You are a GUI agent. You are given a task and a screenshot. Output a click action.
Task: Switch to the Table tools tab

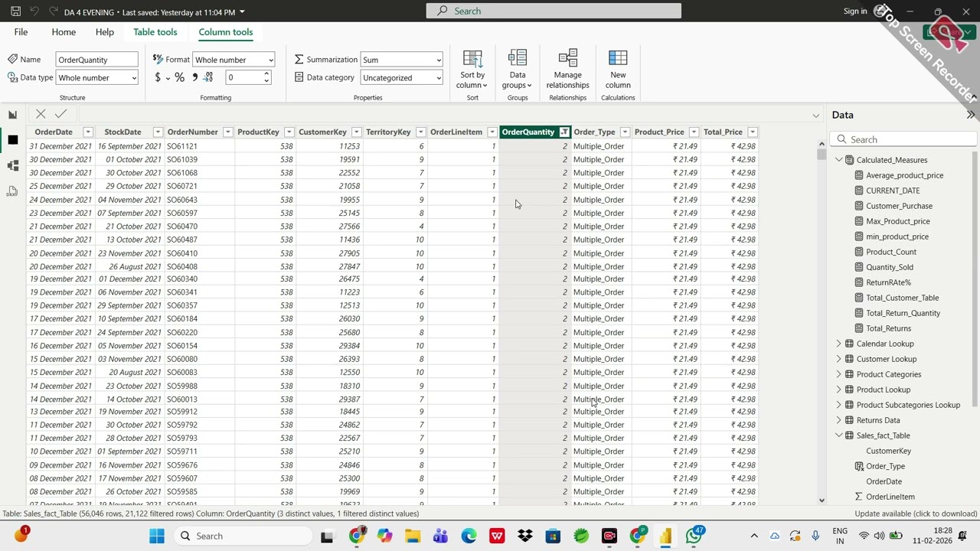tap(155, 32)
